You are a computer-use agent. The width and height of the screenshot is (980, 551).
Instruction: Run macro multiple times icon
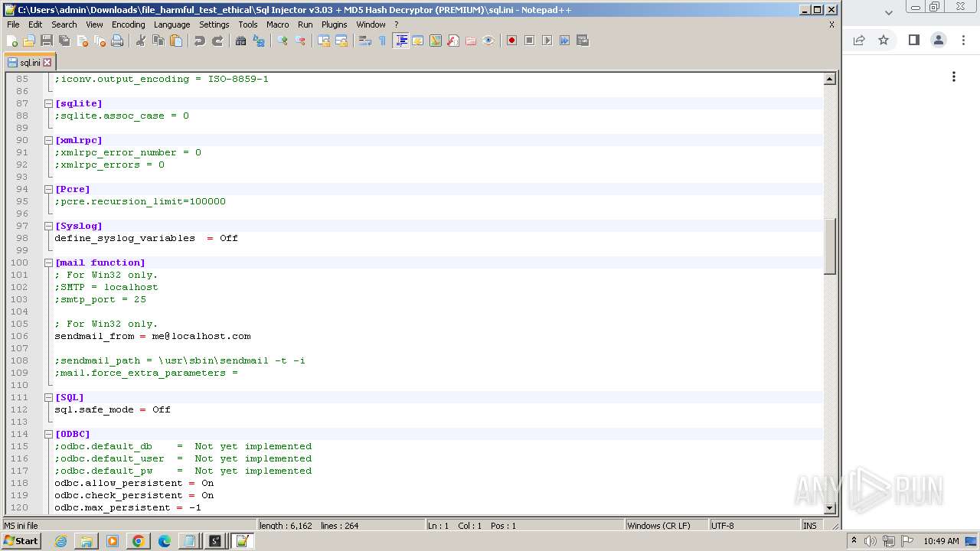[564, 41]
